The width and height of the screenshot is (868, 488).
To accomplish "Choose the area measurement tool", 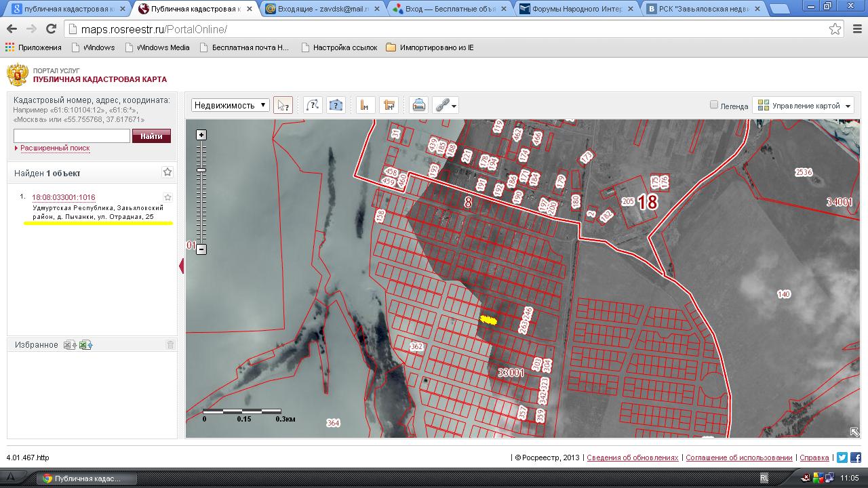I will 389,105.
